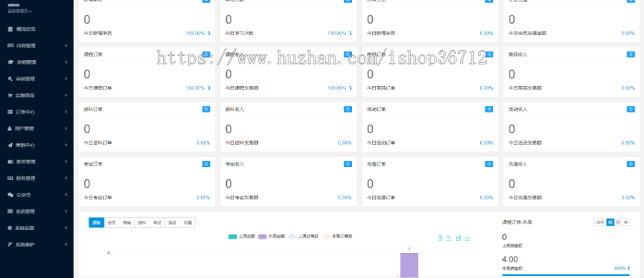Click the blue badge icon on 资料订单 card
Image resolution: width=644 pixels, height=278 pixels.
(x=206, y=109)
